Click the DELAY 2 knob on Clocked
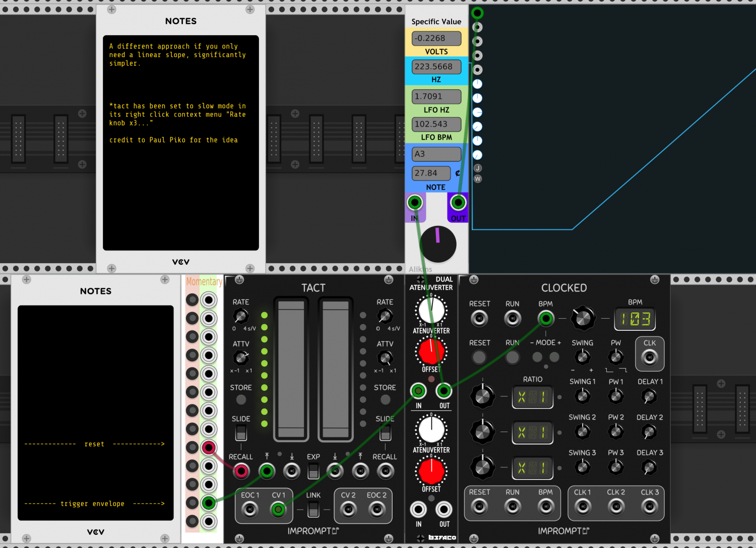Image resolution: width=756 pixels, height=548 pixels. pos(650,432)
